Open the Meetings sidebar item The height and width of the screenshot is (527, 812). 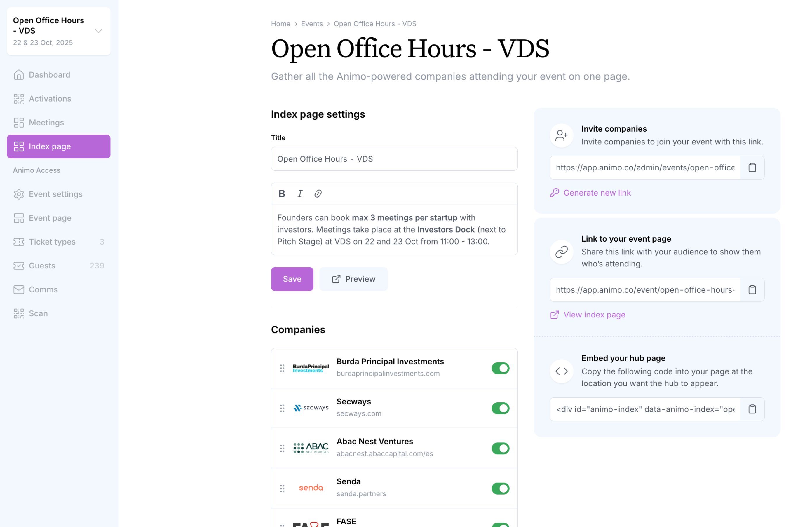pyautogui.click(x=46, y=123)
